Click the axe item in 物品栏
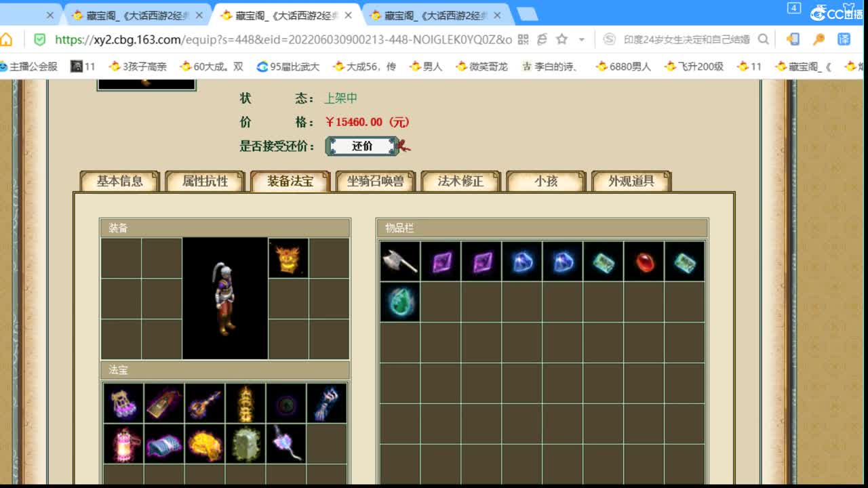 [400, 261]
